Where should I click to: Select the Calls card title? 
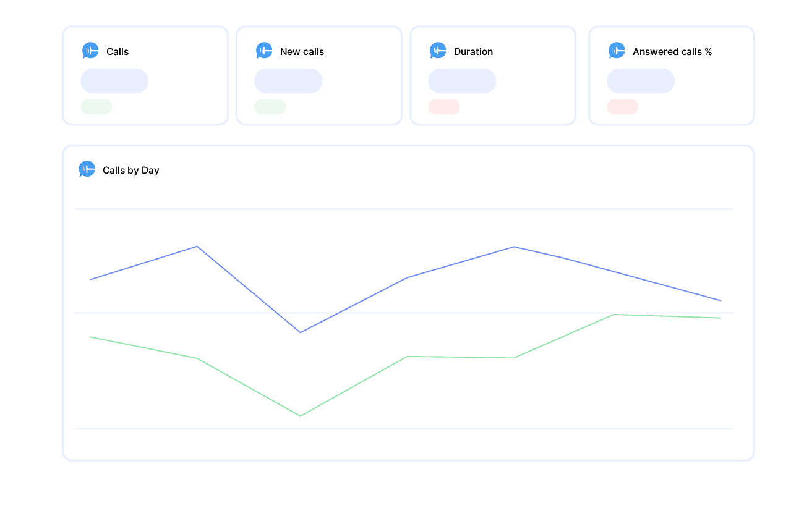118,52
